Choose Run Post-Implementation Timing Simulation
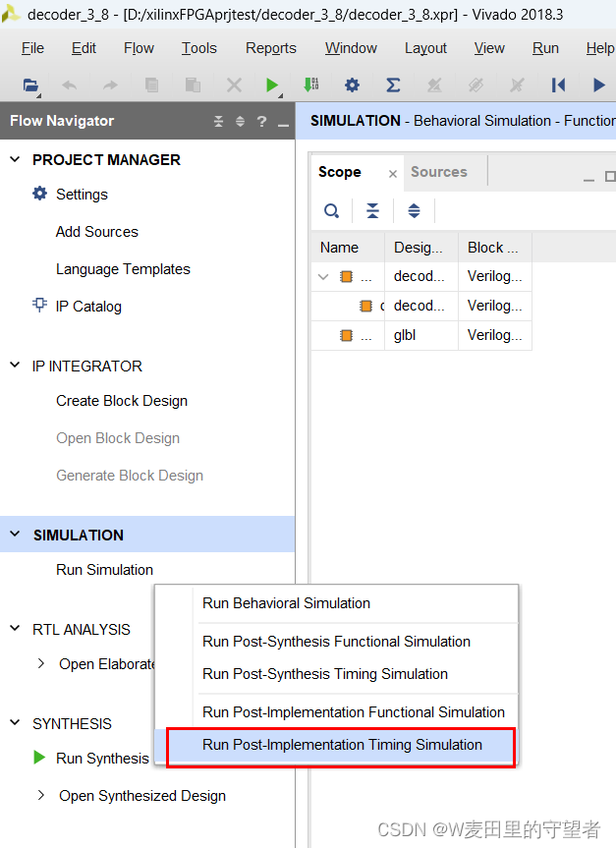The height and width of the screenshot is (848, 616). pos(342,745)
